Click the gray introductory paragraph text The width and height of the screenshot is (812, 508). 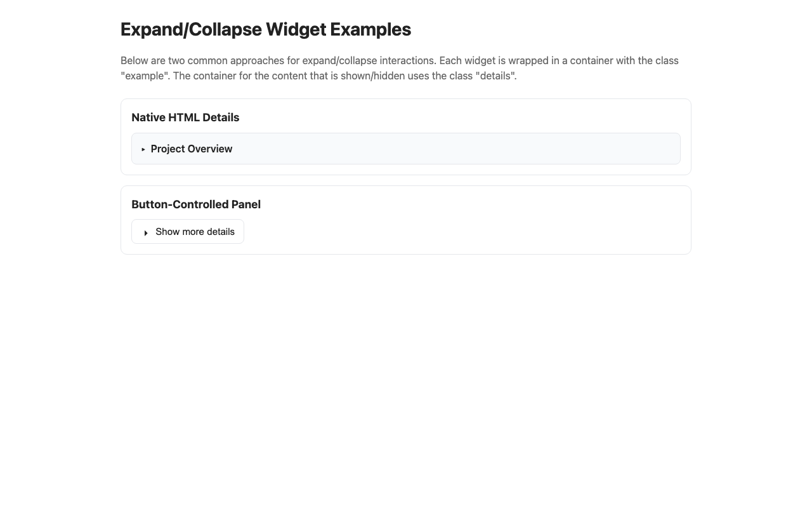coord(400,68)
